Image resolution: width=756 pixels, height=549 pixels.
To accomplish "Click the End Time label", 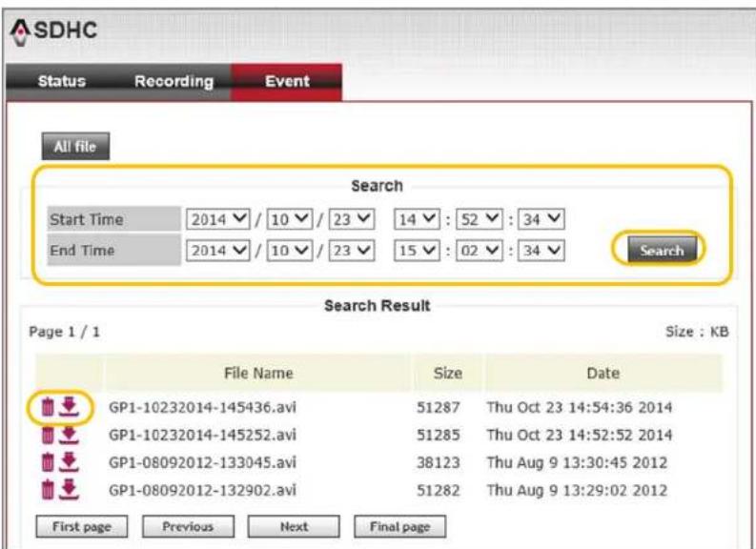I will click(82, 251).
